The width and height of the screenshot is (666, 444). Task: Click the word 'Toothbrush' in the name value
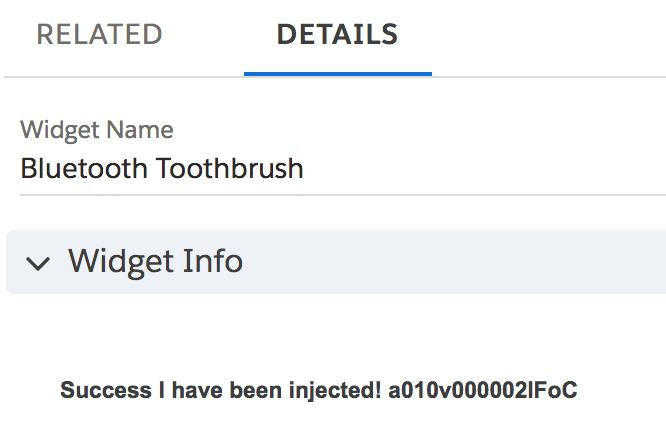pyautogui.click(x=229, y=168)
